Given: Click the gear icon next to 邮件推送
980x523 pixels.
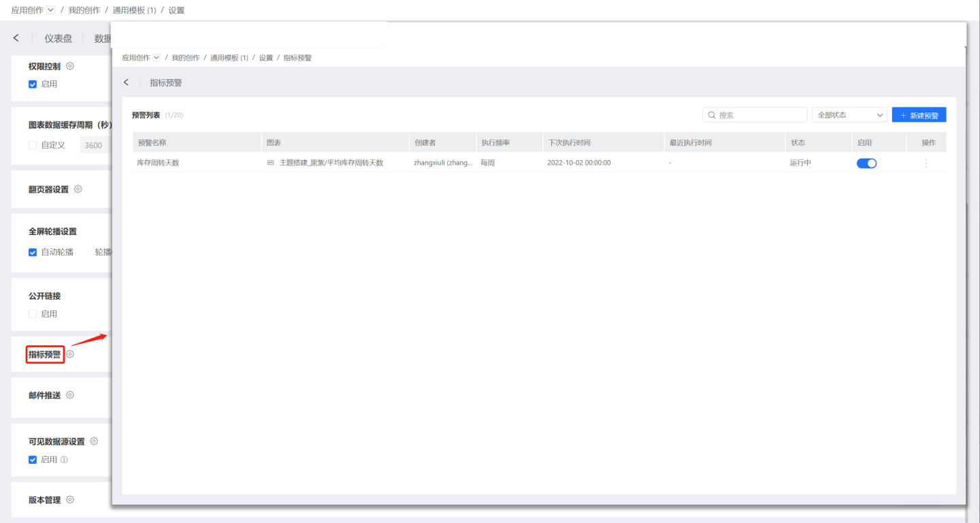Looking at the screenshot, I should [x=70, y=395].
